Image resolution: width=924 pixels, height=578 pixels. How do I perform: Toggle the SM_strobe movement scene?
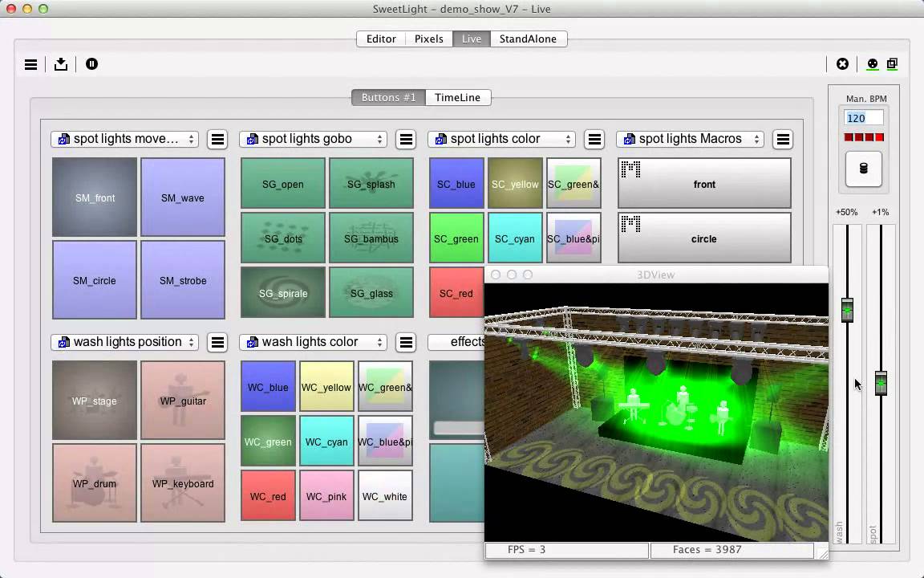coord(183,279)
